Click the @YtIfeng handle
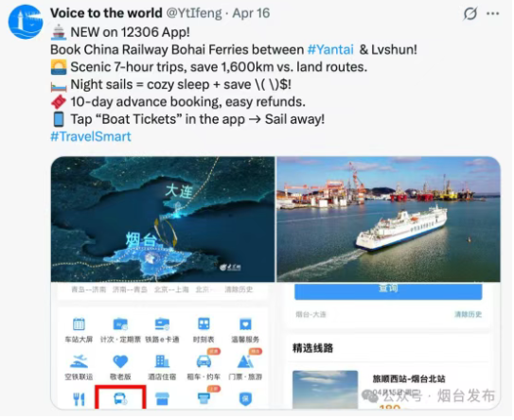Viewport: 514px width, 420px height. click(x=194, y=13)
